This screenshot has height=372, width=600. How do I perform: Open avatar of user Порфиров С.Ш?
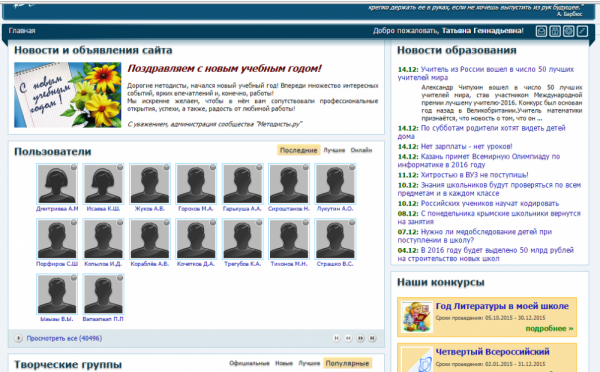(x=57, y=239)
